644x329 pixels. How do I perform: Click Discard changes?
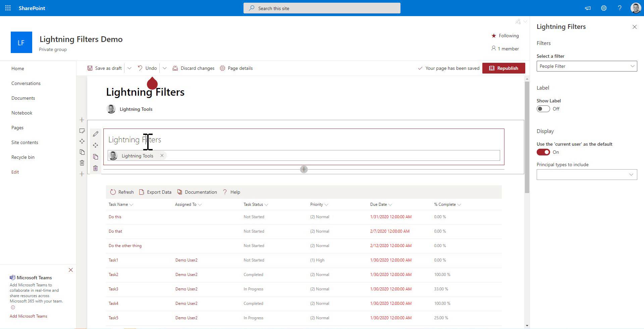tap(194, 68)
